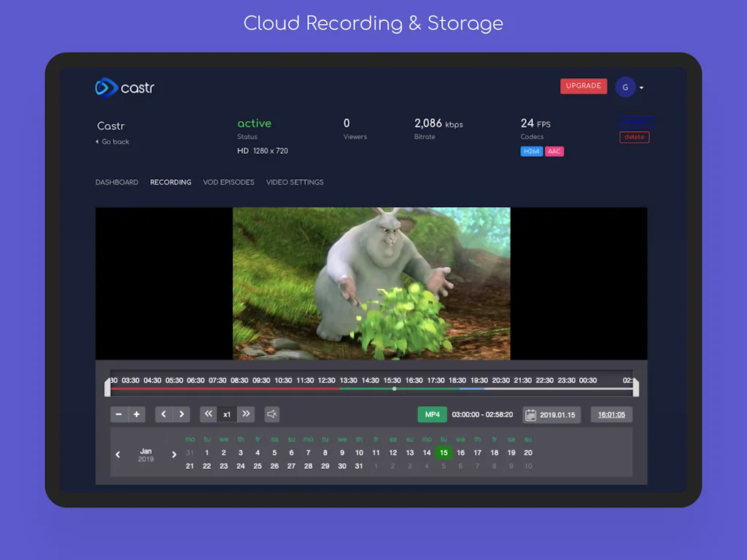Step forward with the right chevron button
The width and height of the screenshot is (747, 560).
tap(182, 414)
